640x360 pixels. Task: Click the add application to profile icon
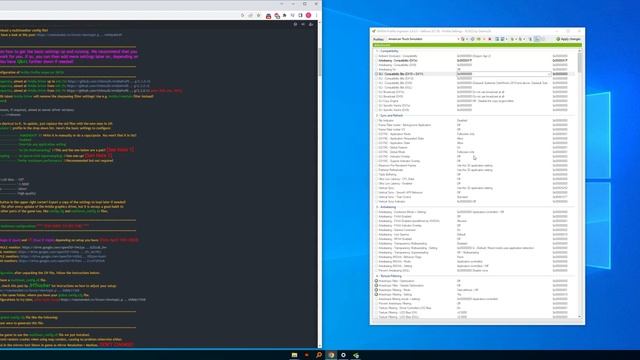pos(497,39)
